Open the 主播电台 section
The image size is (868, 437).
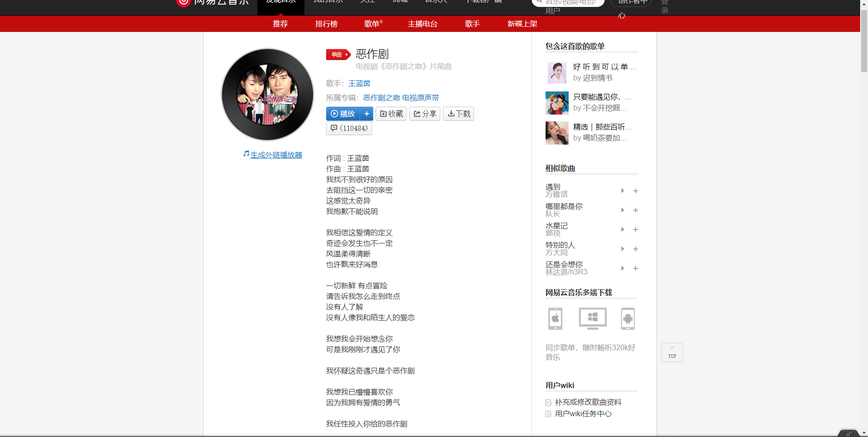[x=421, y=24]
